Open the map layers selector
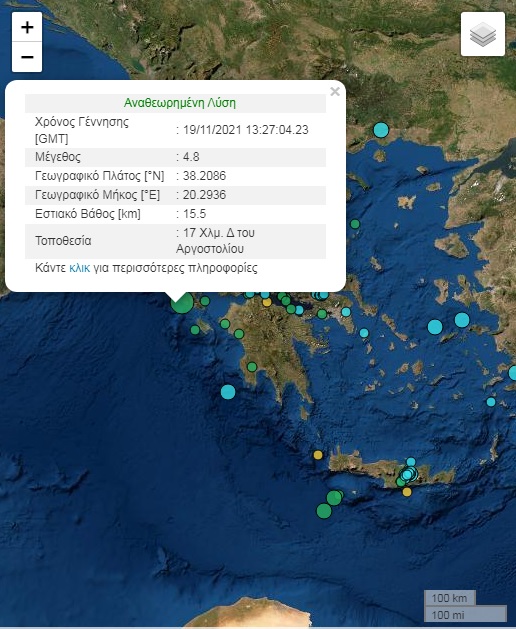Screen dimensions: 516x629 [x=483, y=34]
